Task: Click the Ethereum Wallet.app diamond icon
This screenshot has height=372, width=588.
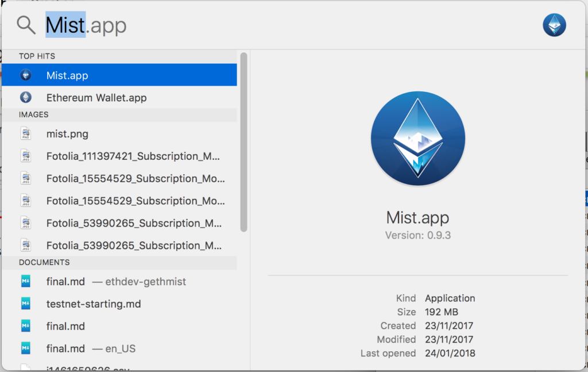Action: pyautogui.click(x=26, y=98)
